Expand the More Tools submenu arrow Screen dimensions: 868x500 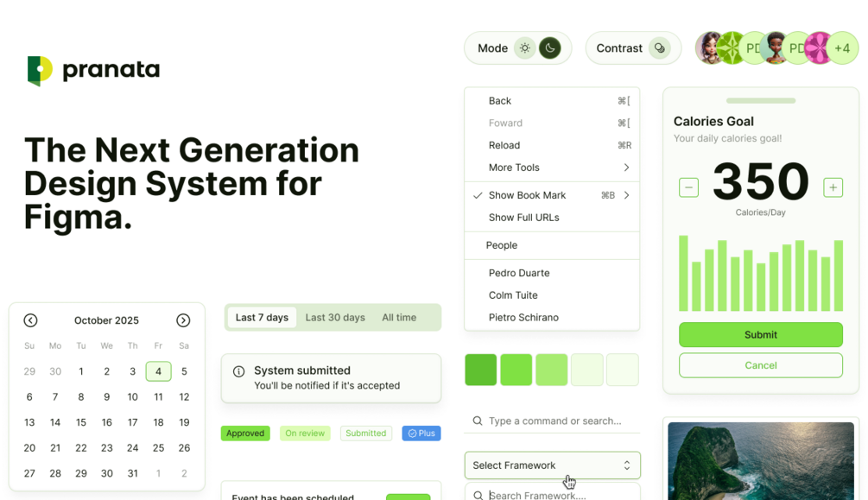click(626, 168)
